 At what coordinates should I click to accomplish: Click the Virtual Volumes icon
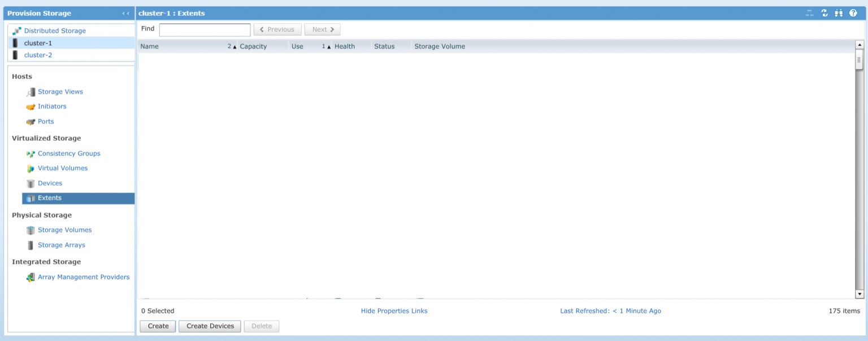click(x=31, y=169)
